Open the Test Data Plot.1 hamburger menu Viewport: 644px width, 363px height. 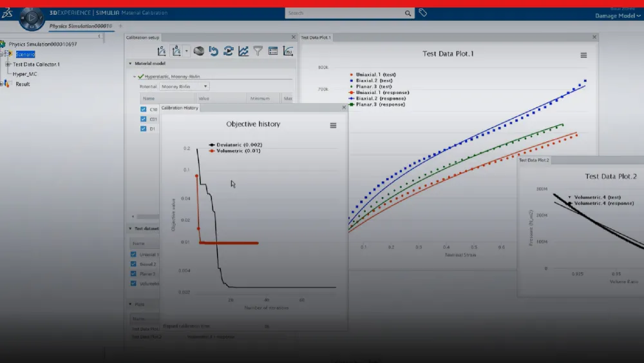coord(583,55)
